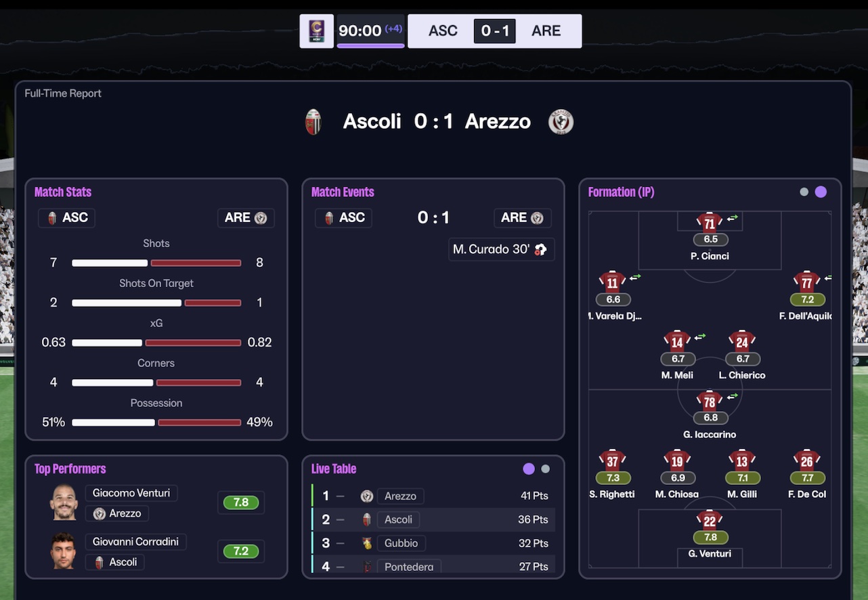Viewport: 868px width, 600px height.
Task: Select P. Cianci's number 71 shirt icon
Action: 710,223
